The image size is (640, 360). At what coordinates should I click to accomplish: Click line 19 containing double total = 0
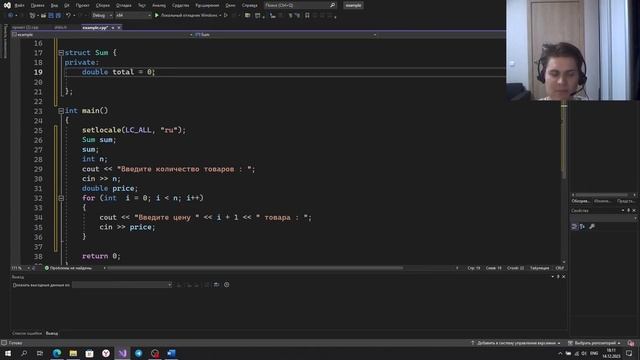point(118,72)
